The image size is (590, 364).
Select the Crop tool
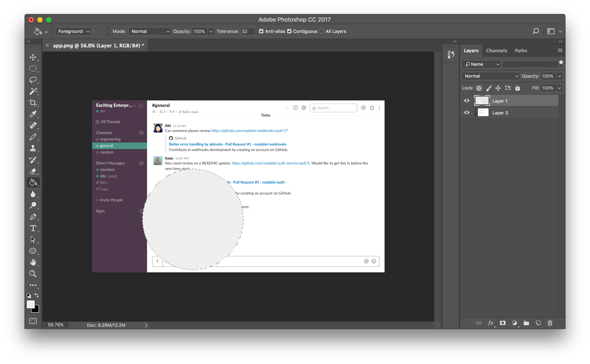pyautogui.click(x=33, y=103)
